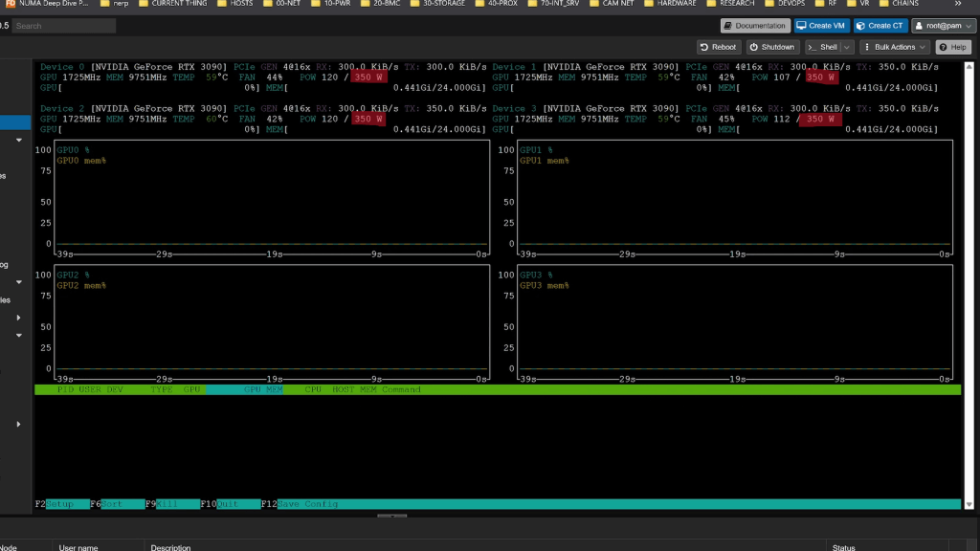The image size is (980, 551).
Task: Click the vertical dots icon on Bulk Actions
Action: (x=867, y=46)
